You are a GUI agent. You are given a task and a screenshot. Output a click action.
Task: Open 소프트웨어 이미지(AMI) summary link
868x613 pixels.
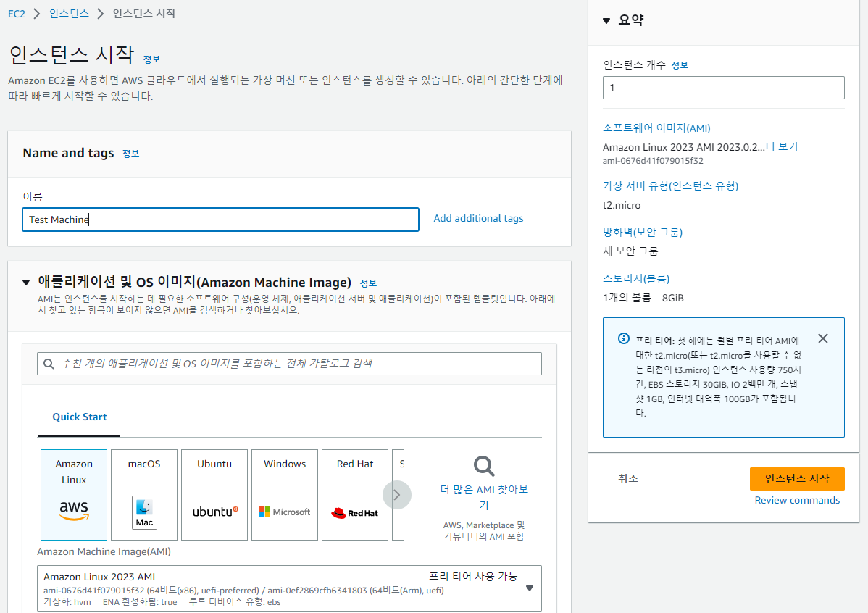click(x=656, y=128)
